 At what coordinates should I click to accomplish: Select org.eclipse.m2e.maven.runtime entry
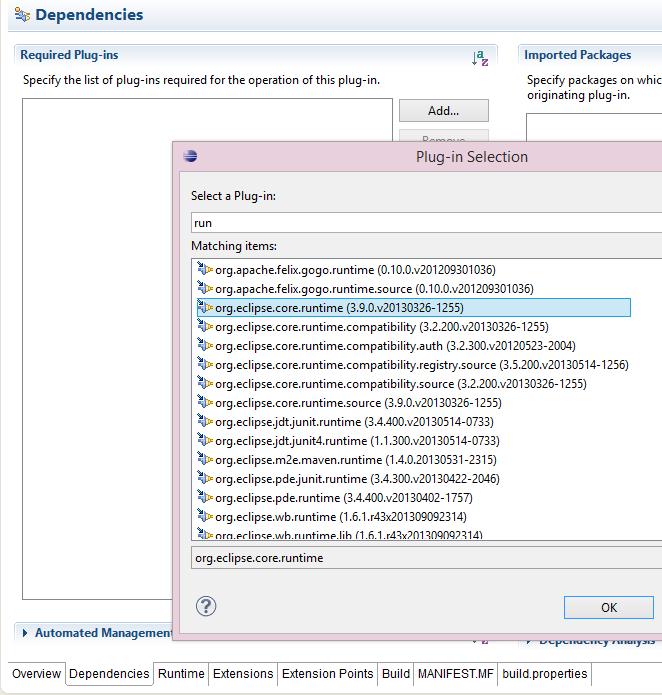347,460
